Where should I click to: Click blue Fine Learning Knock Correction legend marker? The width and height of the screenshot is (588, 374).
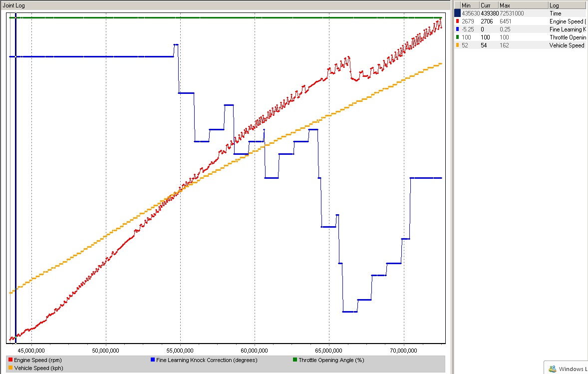pos(152,360)
